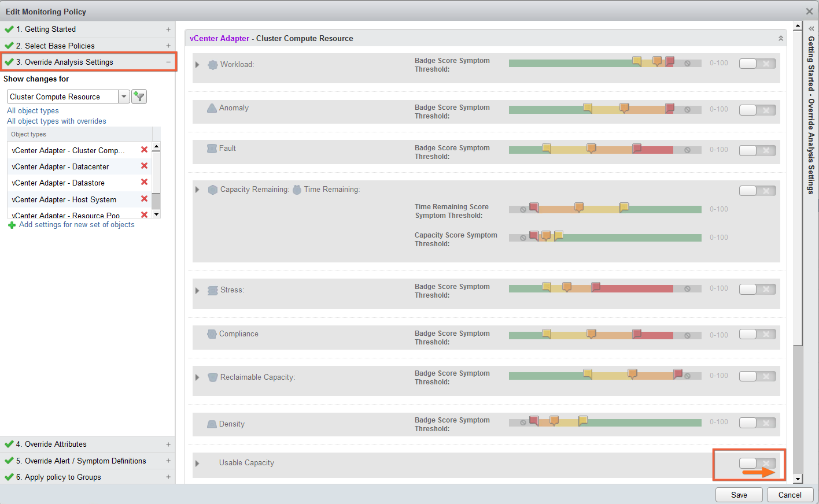This screenshot has height=504, width=819.
Task: Toggle the Usable Capacity override switch
Action: [757, 463]
